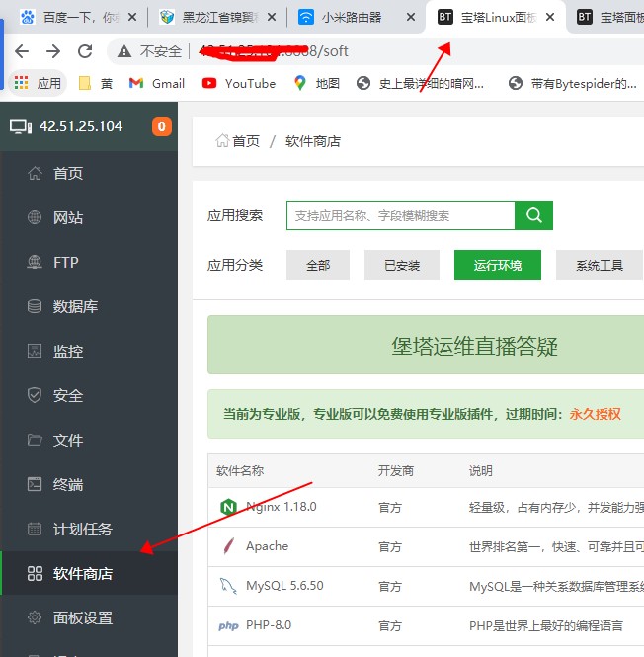This screenshot has height=657, width=644.
Task: Click the 开发商 column header
Action: coord(395,471)
